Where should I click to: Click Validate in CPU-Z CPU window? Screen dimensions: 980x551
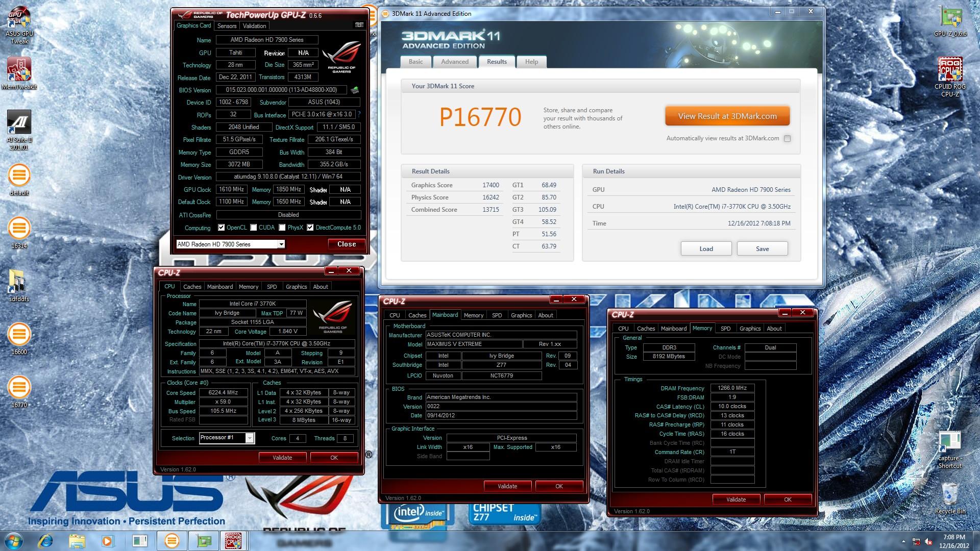[x=282, y=458]
